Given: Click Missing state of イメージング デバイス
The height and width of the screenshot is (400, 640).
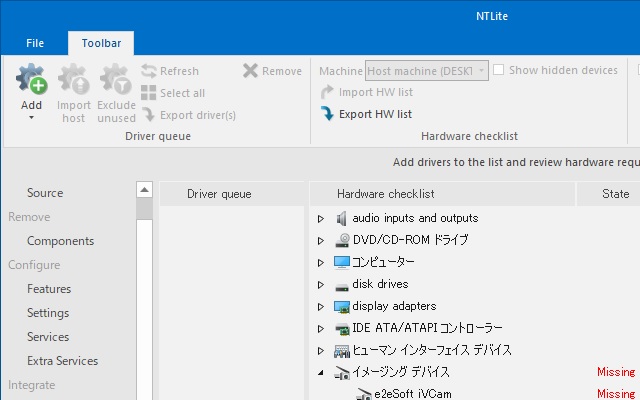Looking at the screenshot, I should point(616,372).
